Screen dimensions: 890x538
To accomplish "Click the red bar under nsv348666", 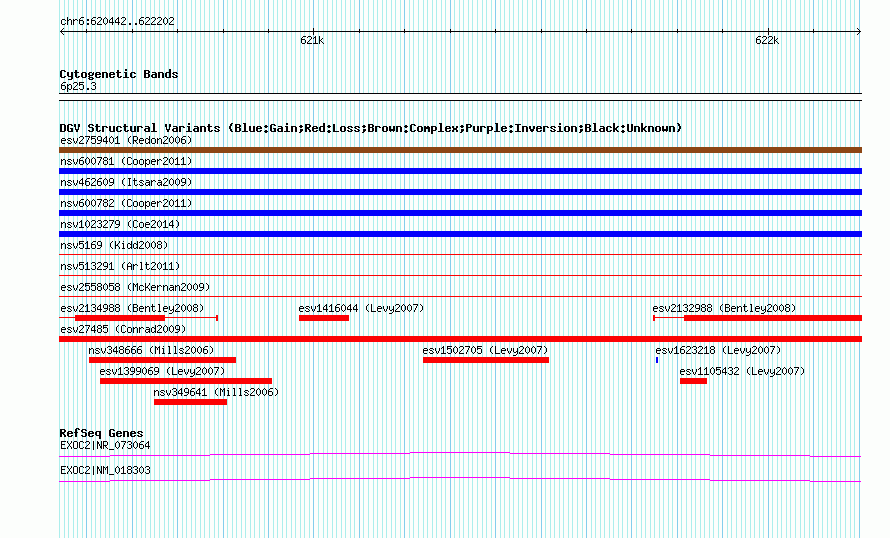I will (x=162, y=360).
